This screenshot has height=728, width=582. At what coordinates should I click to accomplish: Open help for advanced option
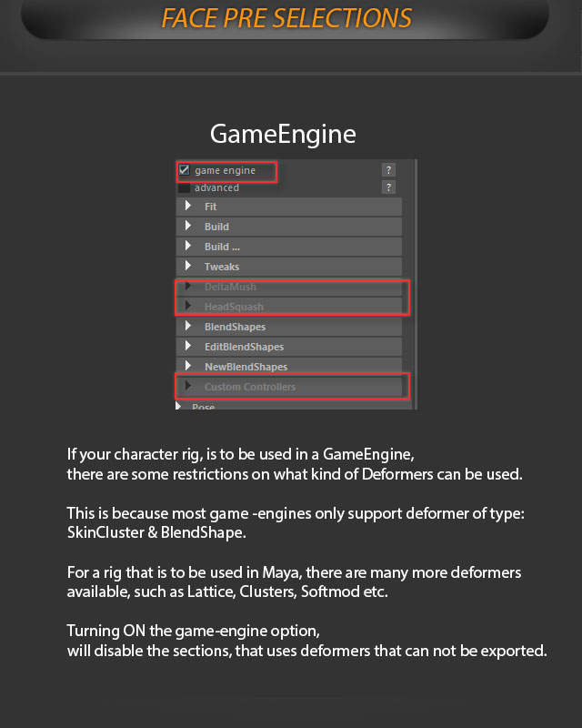pos(388,187)
